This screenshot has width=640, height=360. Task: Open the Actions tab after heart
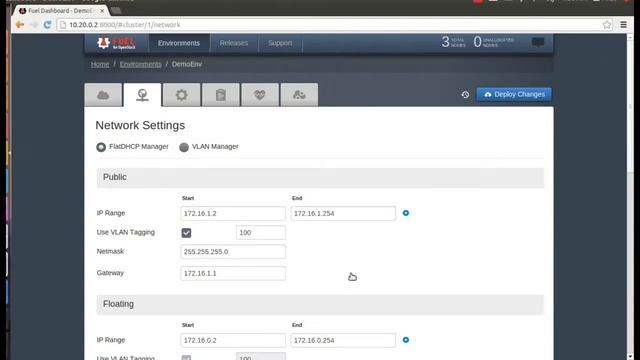point(299,95)
